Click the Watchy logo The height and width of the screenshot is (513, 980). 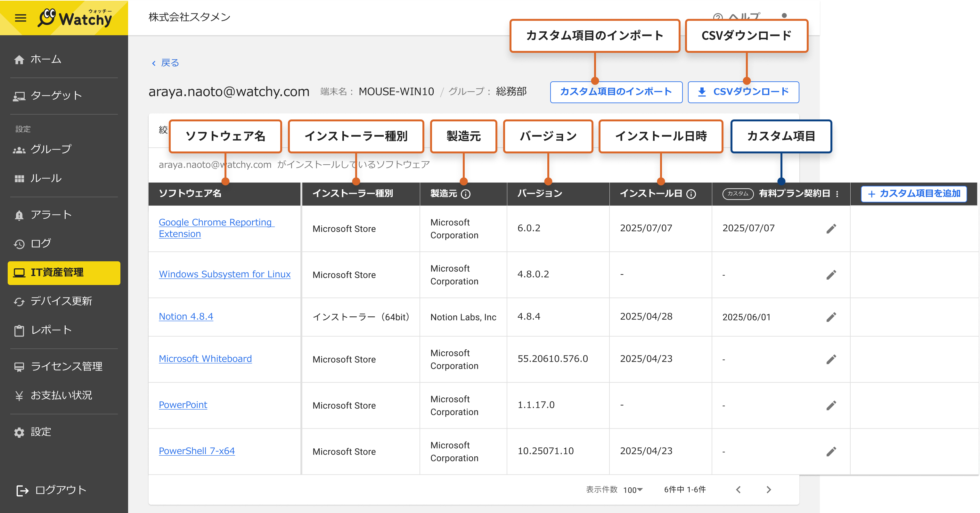pyautogui.click(x=75, y=18)
